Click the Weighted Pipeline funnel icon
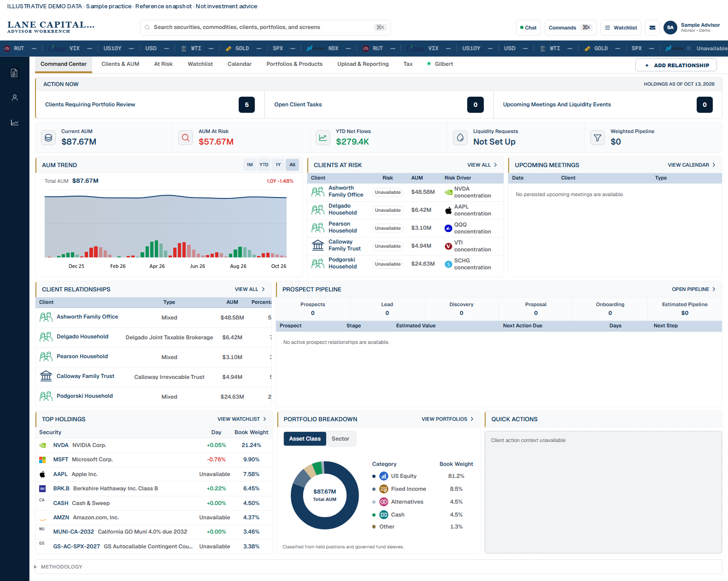The image size is (728, 581). 598,138
